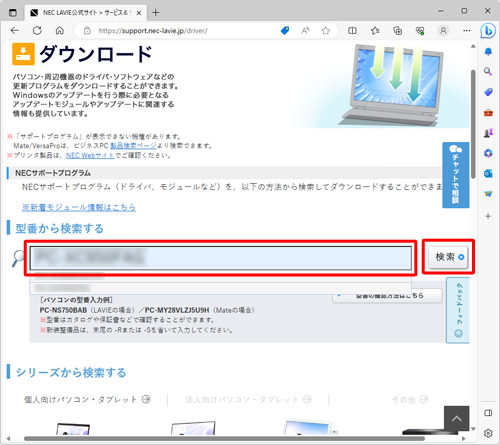This screenshot has width=500, height=445.
Task: Click example model PC-NS750BAB text
Action: (63, 310)
